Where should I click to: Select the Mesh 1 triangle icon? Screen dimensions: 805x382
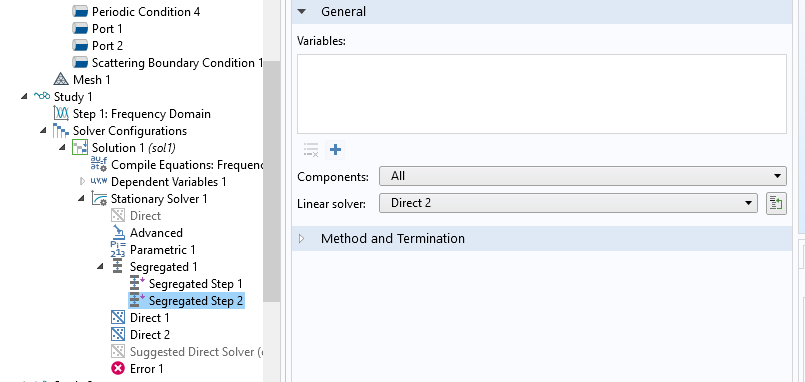61,80
